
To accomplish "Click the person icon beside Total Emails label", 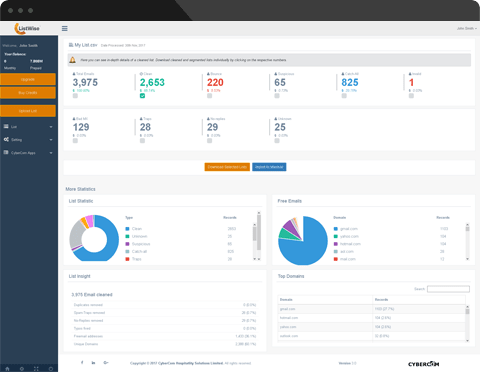I will (74, 74).
